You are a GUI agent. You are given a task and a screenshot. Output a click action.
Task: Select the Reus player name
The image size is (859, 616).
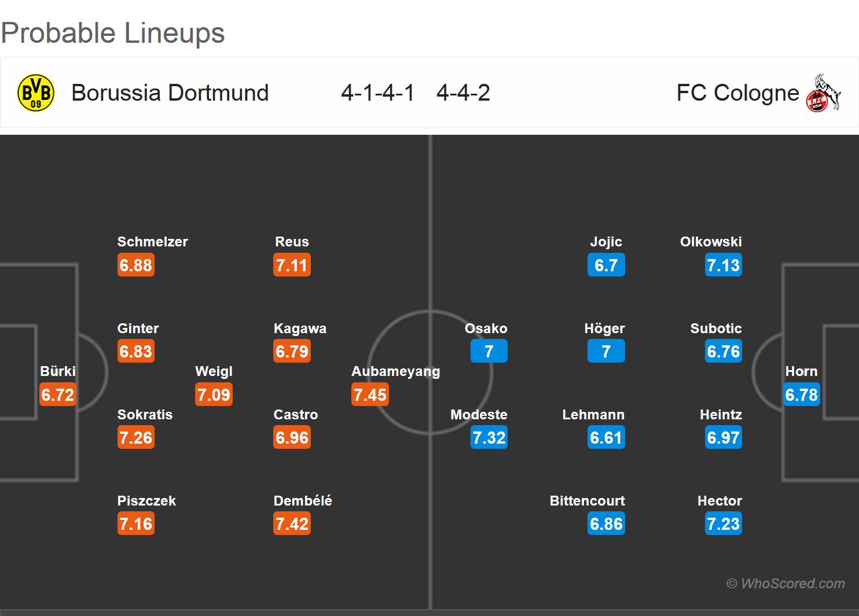pos(292,242)
